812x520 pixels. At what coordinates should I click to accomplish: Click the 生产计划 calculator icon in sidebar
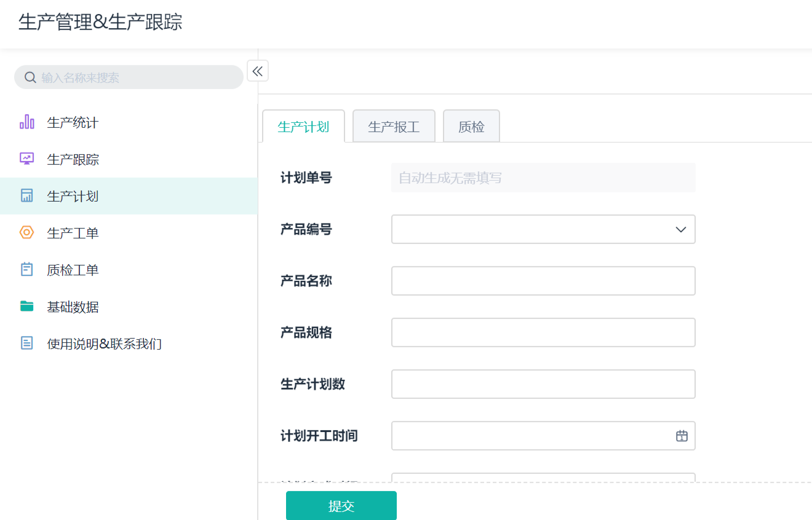coord(26,196)
